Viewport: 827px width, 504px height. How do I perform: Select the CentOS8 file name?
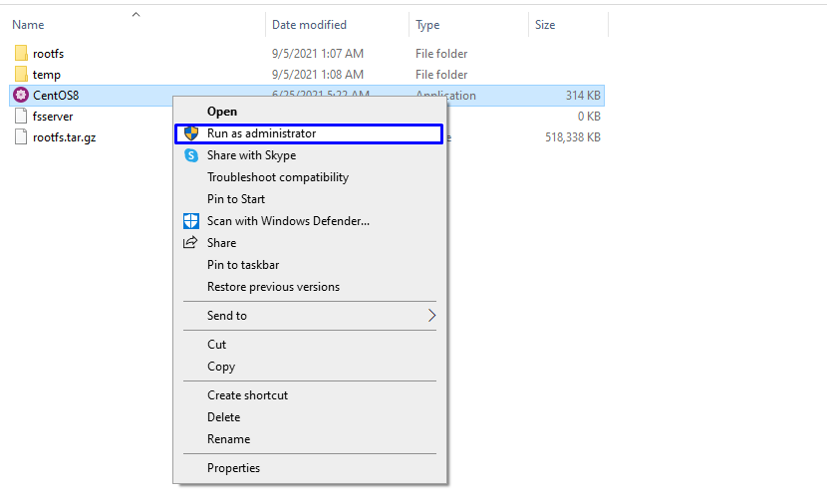point(56,96)
